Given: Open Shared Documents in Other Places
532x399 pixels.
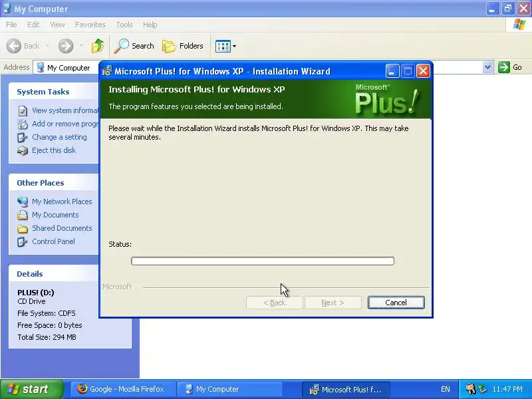Looking at the screenshot, I should [62, 228].
